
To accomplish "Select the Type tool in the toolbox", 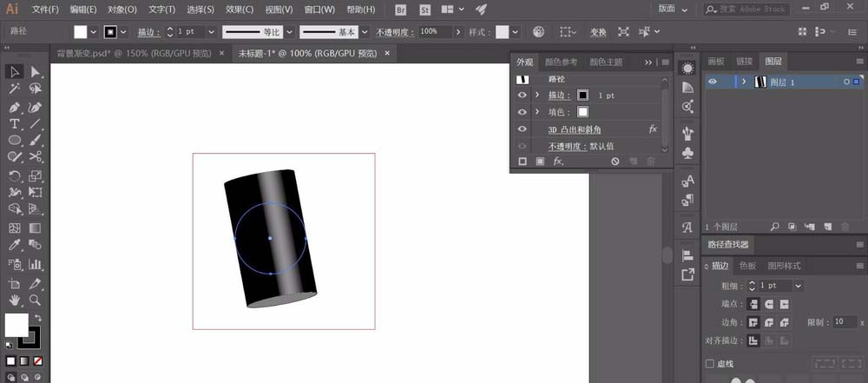I will (x=15, y=124).
